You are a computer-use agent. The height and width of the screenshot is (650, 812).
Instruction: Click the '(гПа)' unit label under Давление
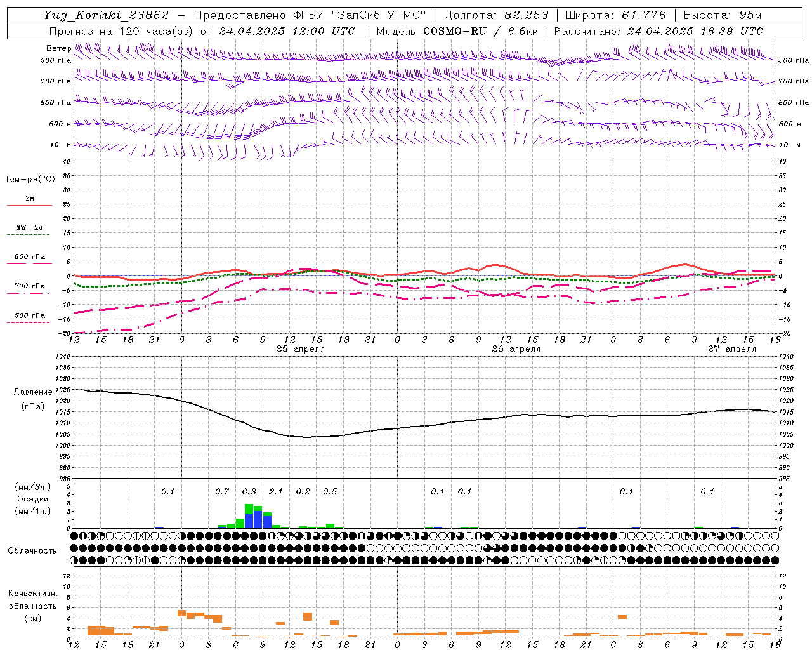(x=33, y=406)
